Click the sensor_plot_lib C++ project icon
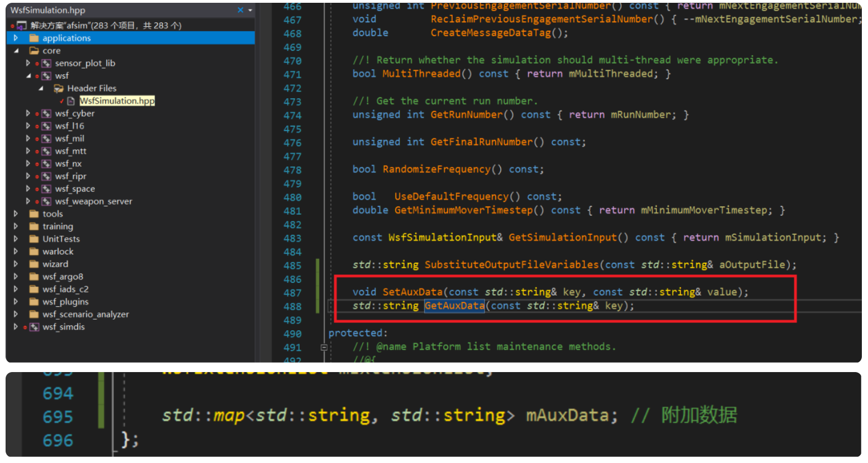868x463 pixels. pos(47,64)
